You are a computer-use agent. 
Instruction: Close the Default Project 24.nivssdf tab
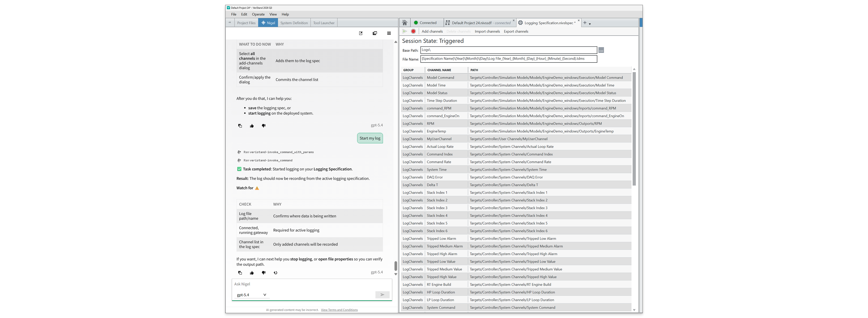[x=514, y=21]
